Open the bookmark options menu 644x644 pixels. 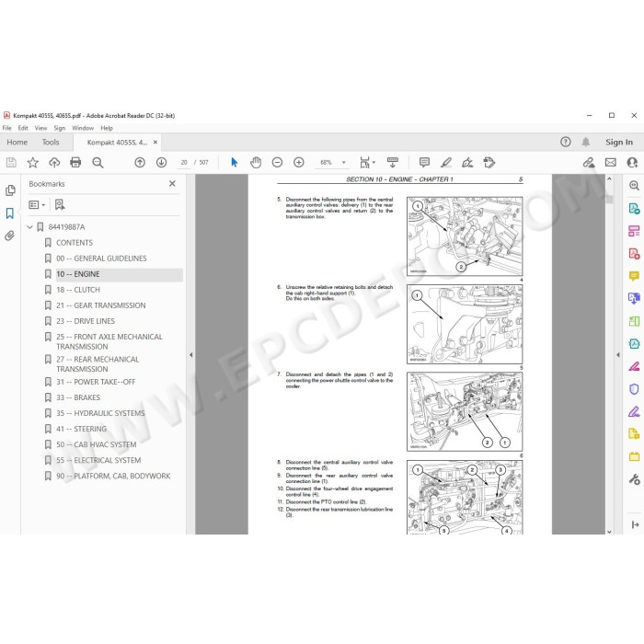tap(37, 204)
